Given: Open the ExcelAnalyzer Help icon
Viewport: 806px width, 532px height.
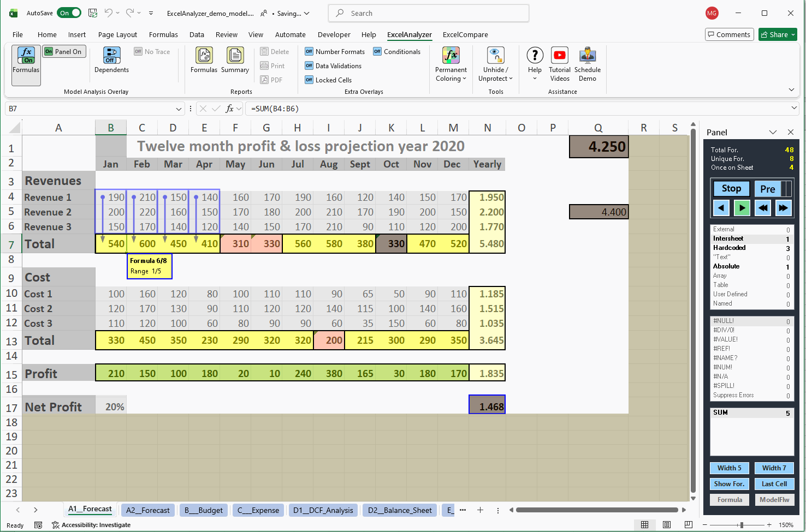Looking at the screenshot, I should coord(535,55).
